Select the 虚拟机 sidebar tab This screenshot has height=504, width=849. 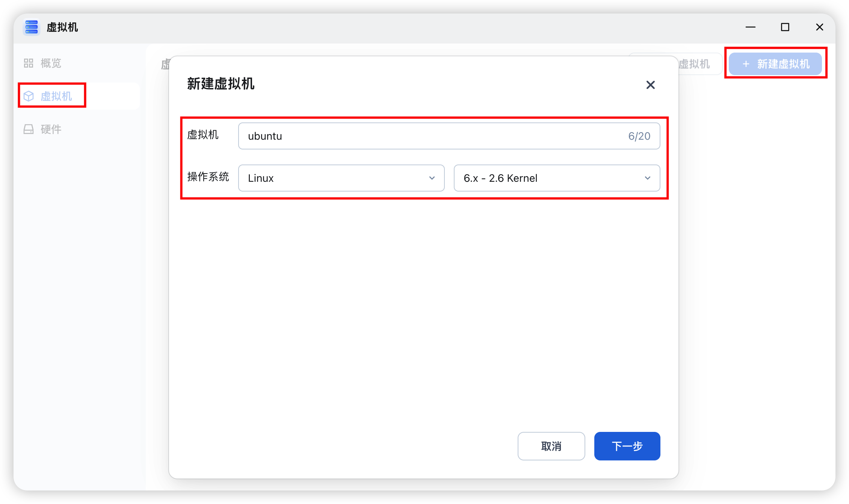pos(56,96)
